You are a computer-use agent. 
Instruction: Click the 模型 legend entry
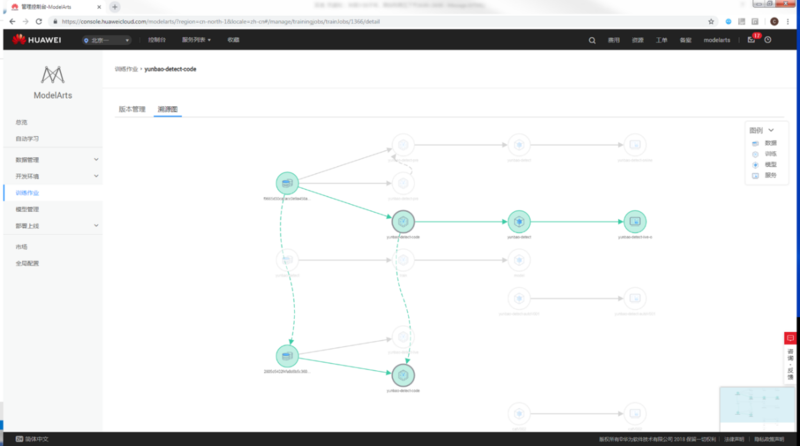click(764, 165)
